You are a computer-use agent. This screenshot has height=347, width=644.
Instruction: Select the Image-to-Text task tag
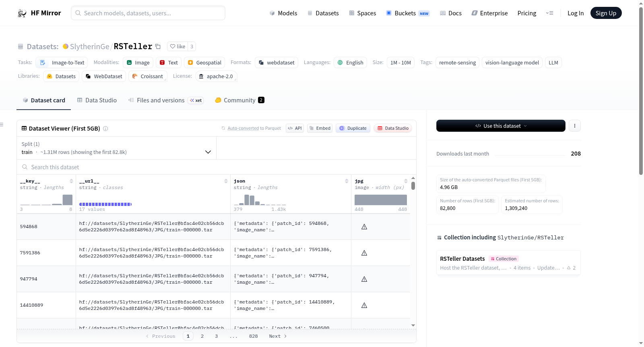click(62, 62)
